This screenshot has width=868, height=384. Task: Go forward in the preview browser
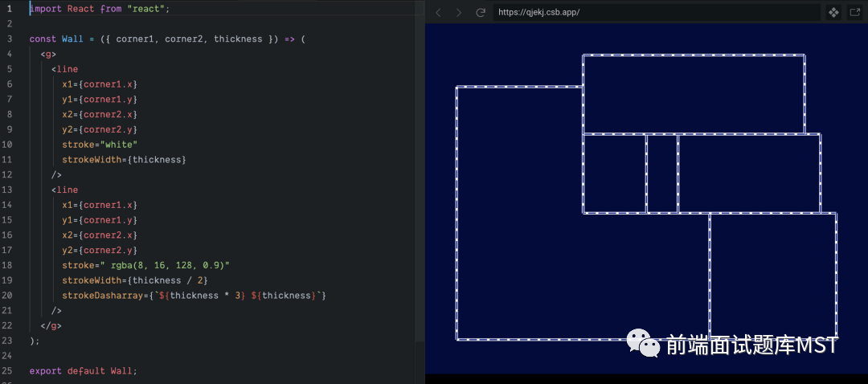pyautogui.click(x=458, y=12)
